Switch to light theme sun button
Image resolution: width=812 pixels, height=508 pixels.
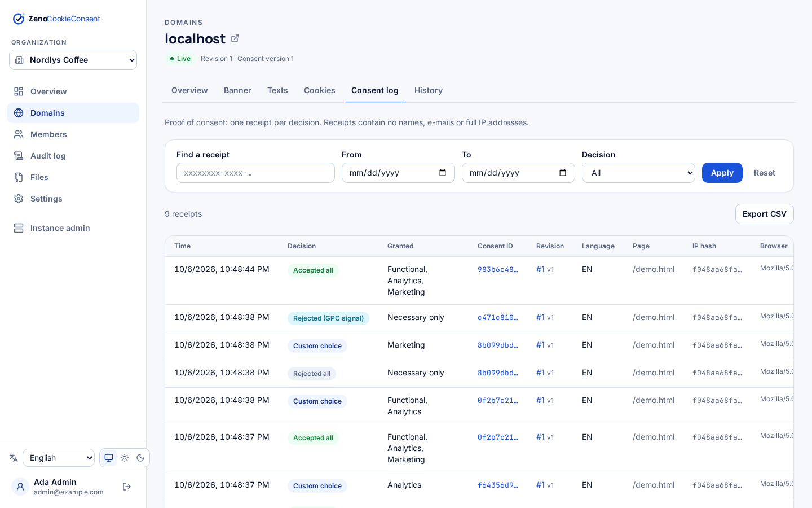pos(125,458)
